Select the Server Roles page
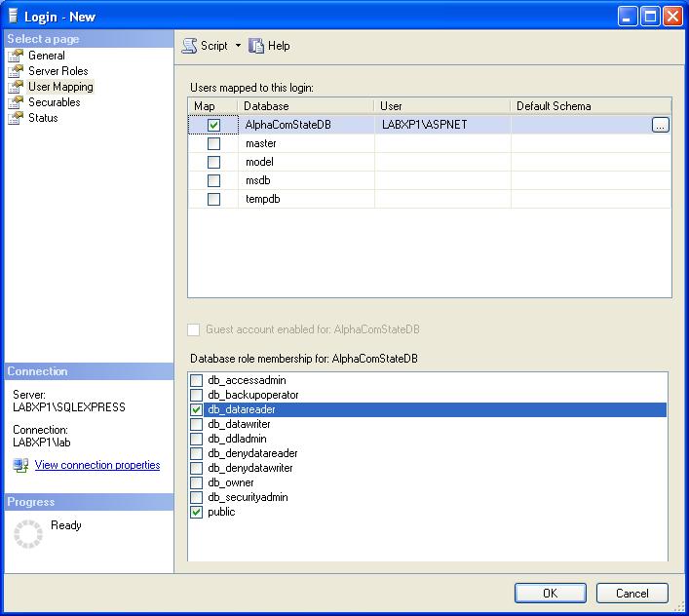689x616 pixels. coord(58,71)
